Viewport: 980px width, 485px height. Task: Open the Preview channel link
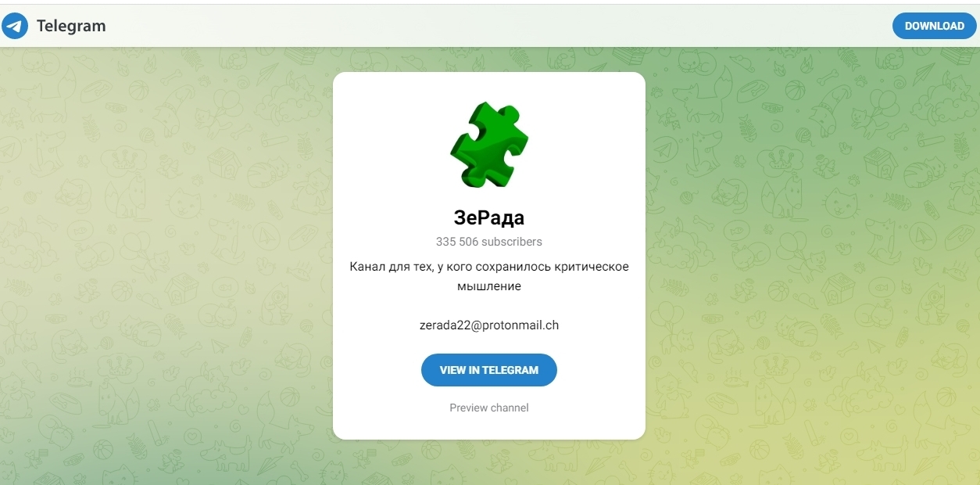coord(489,408)
